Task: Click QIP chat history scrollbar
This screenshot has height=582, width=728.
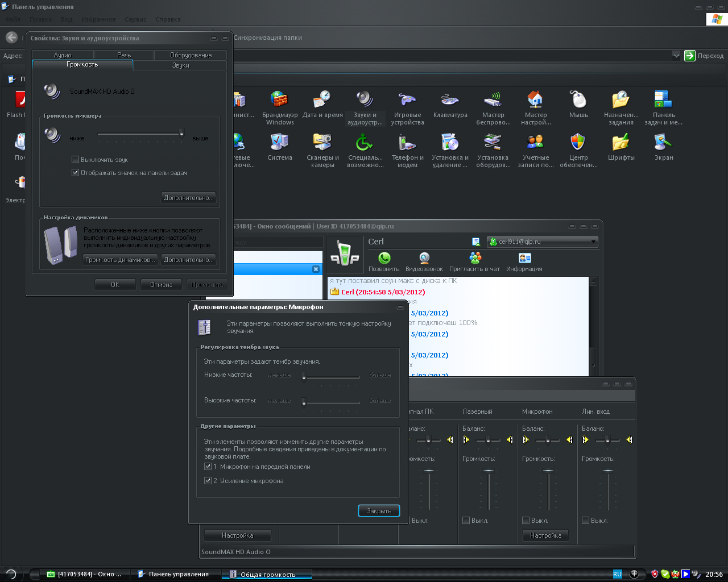Action: click(x=594, y=326)
